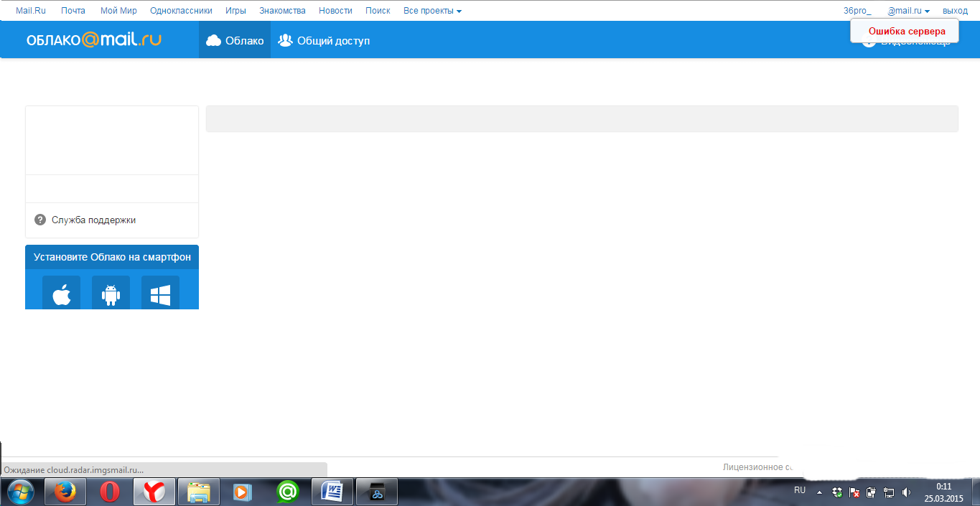
Task: Click the выход logout link
Action: pos(955,11)
